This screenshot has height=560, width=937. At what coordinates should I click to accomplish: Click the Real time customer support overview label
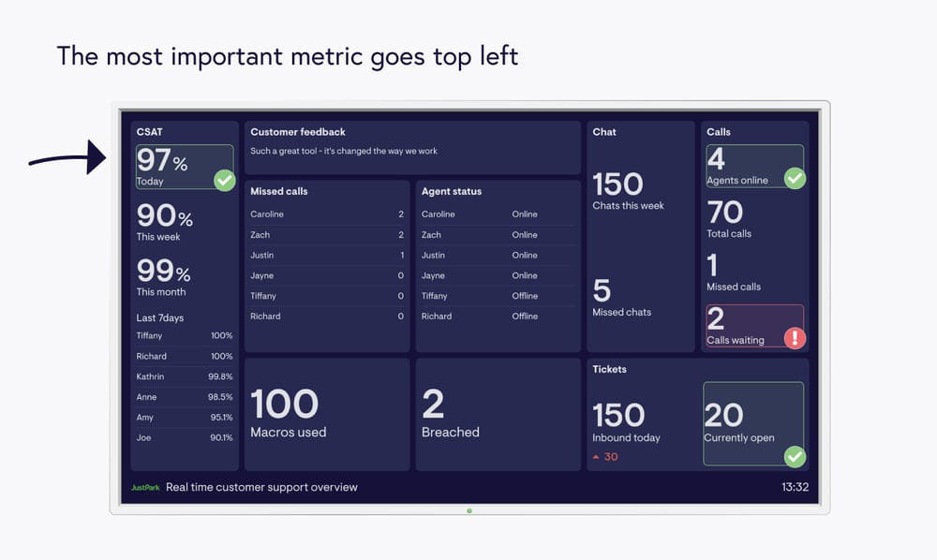click(x=262, y=487)
